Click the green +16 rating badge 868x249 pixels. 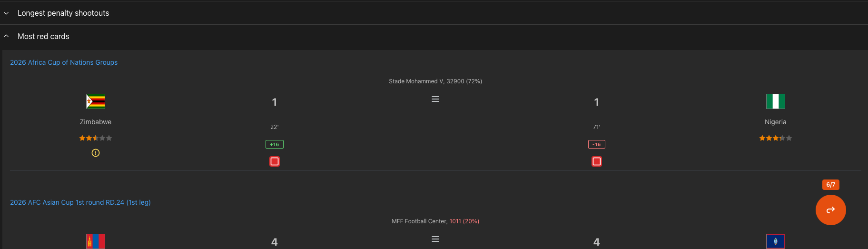point(275,144)
